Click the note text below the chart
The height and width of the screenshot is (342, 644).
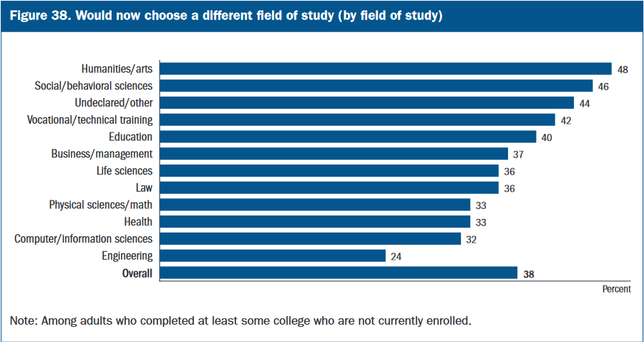coord(240,320)
